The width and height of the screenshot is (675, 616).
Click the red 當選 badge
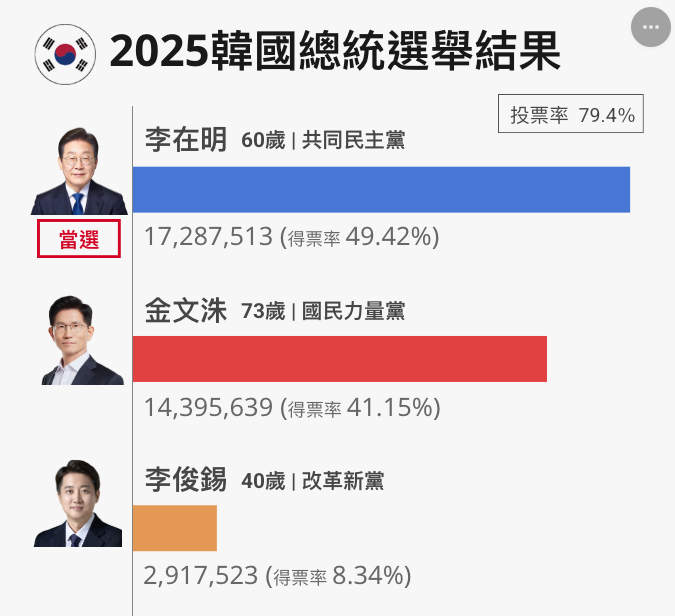(79, 239)
